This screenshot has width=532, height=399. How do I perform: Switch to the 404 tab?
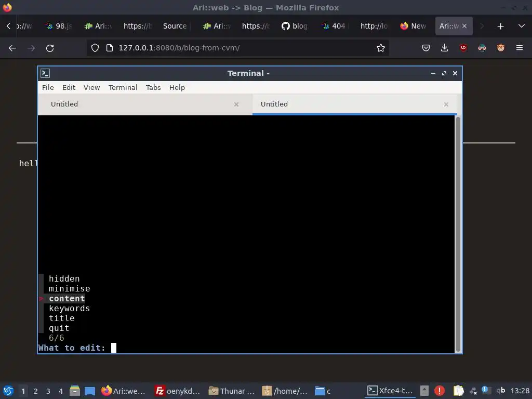(334, 26)
